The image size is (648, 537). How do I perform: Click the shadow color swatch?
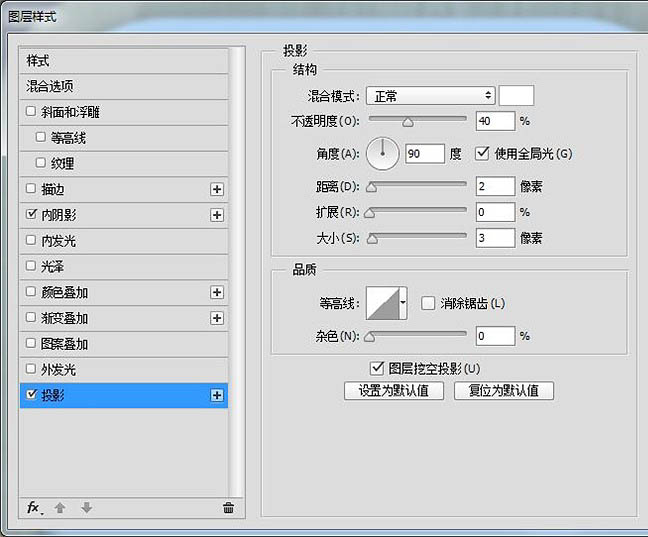(516, 96)
